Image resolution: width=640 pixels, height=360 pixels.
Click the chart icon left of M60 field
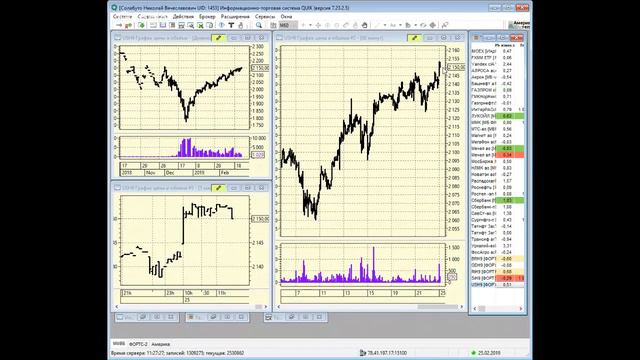point(273,25)
